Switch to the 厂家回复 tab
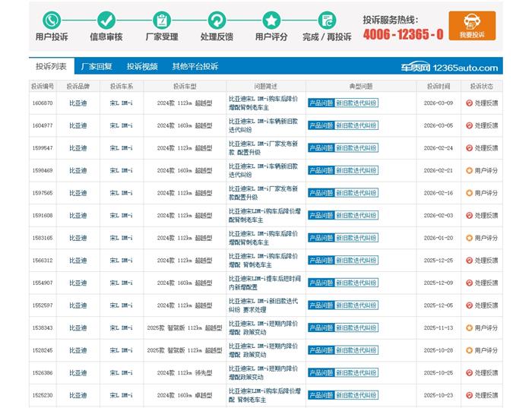 (x=97, y=66)
